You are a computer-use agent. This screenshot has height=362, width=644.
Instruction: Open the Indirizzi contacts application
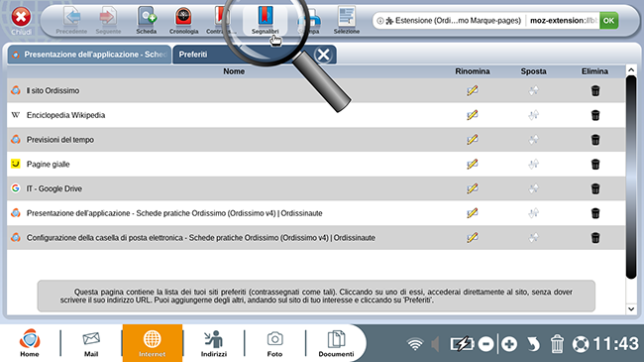214,343
